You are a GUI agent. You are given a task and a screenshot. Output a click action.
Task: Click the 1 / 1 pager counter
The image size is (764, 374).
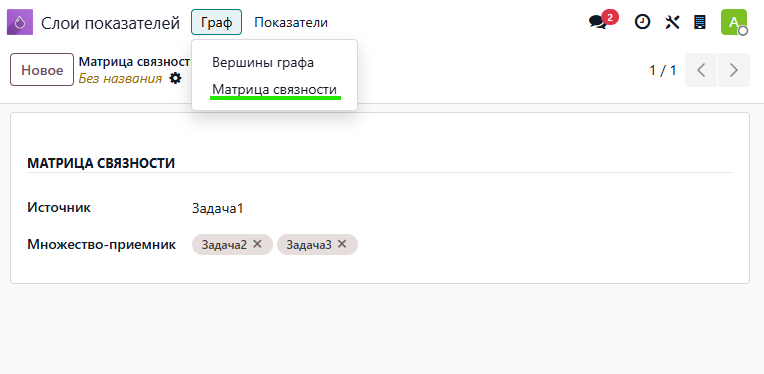[x=663, y=70]
